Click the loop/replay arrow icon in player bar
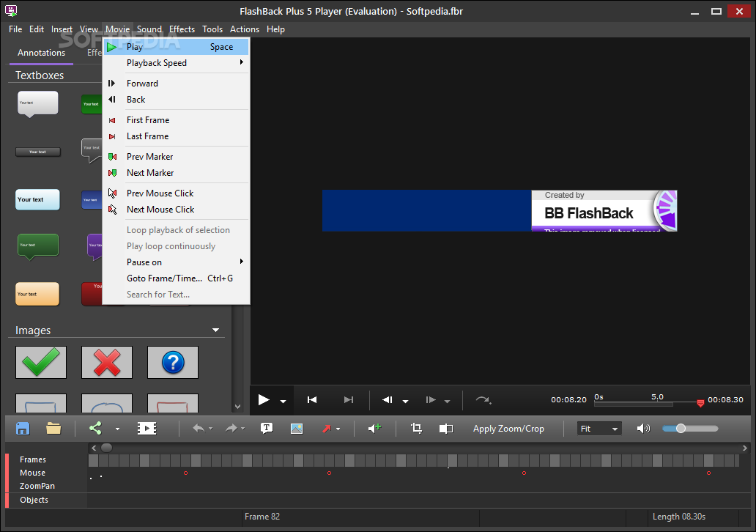The height and width of the screenshot is (532, 756). [x=483, y=400]
